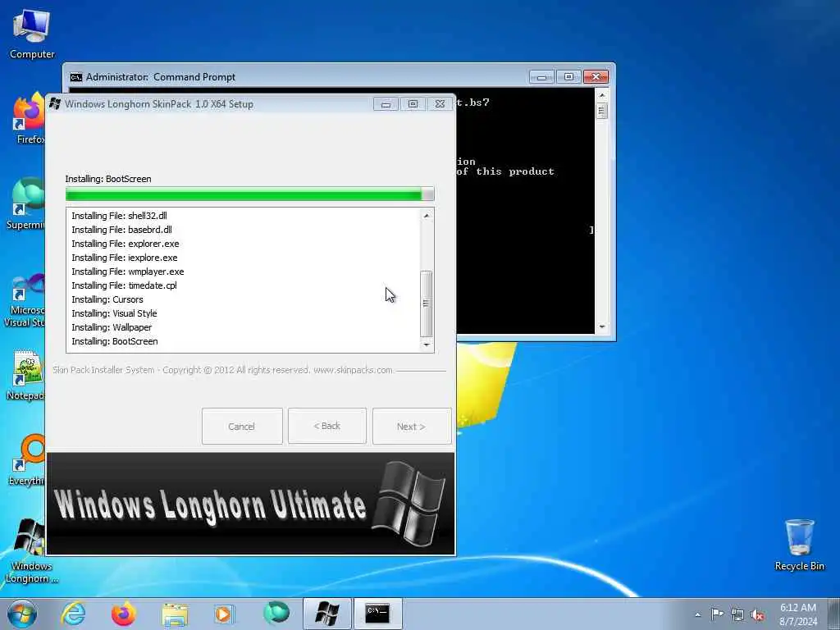Select 'Installing File: timedate.cpl' log line
Image resolution: width=840 pixels, height=630 pixels.
click(x=125, y=285)
